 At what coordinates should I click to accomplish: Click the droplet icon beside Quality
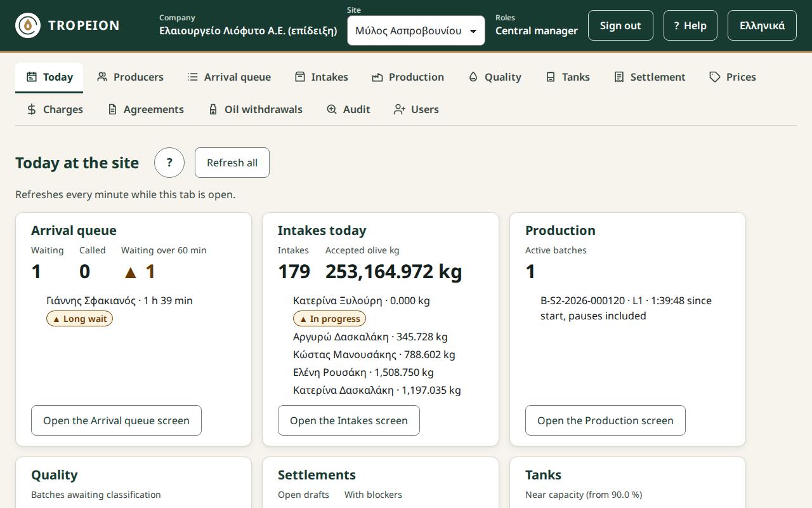[473, 77]
